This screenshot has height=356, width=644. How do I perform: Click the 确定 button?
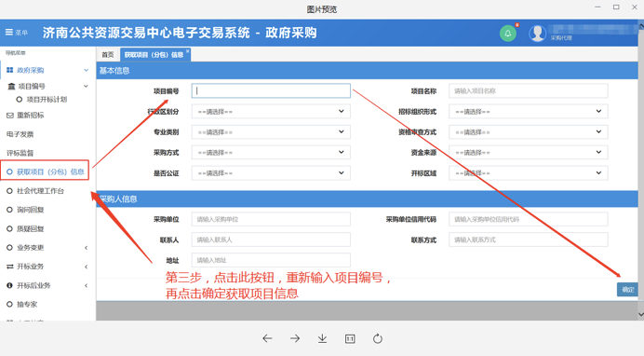point(627,290)
